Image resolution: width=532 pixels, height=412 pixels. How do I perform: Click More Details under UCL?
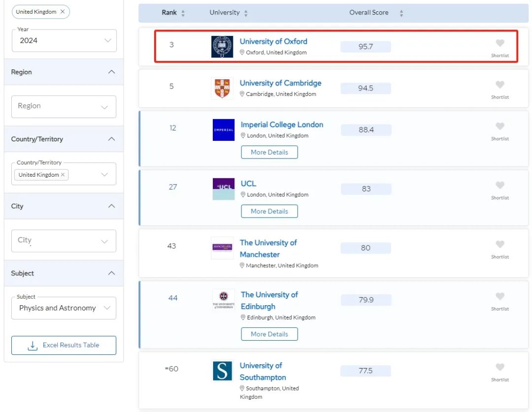click(269, 211)
